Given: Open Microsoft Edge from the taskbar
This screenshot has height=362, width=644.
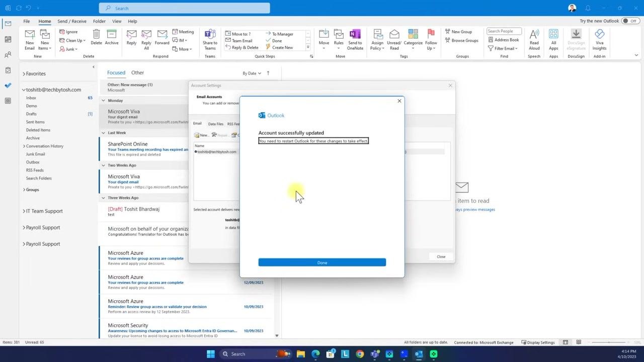Looking at the screenshot, I should (315, 354).
